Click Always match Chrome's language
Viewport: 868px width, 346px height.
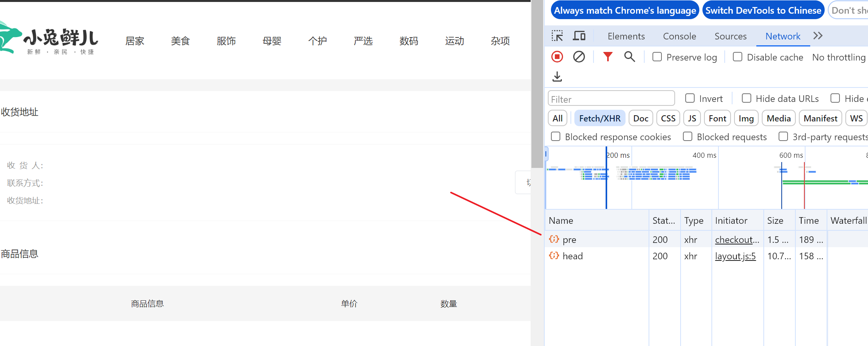click(625, 11)
